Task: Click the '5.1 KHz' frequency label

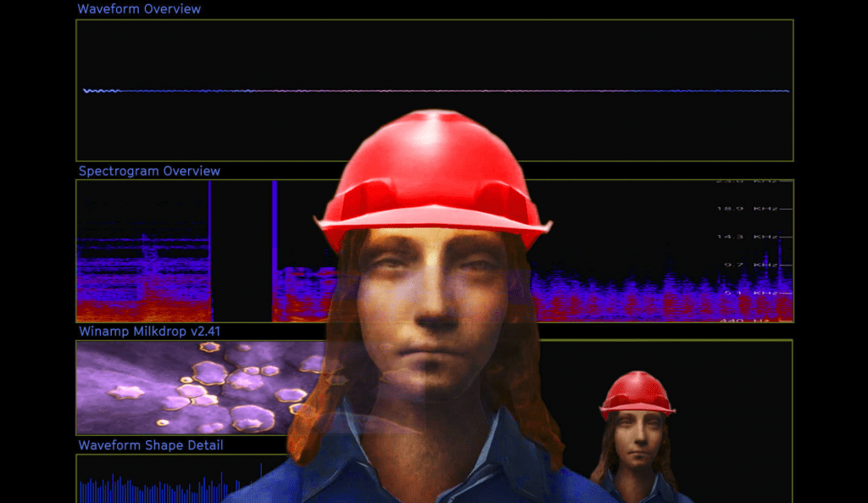Action: click(751, 293)
